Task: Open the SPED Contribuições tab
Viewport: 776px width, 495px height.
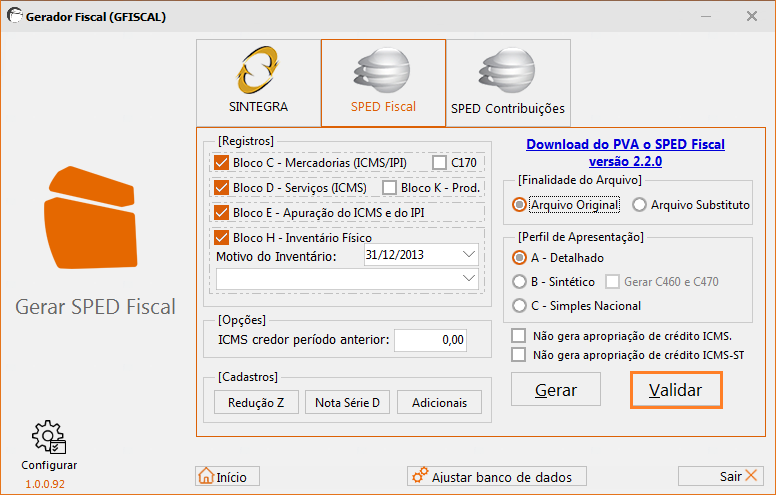Action: tap(508, 83)
